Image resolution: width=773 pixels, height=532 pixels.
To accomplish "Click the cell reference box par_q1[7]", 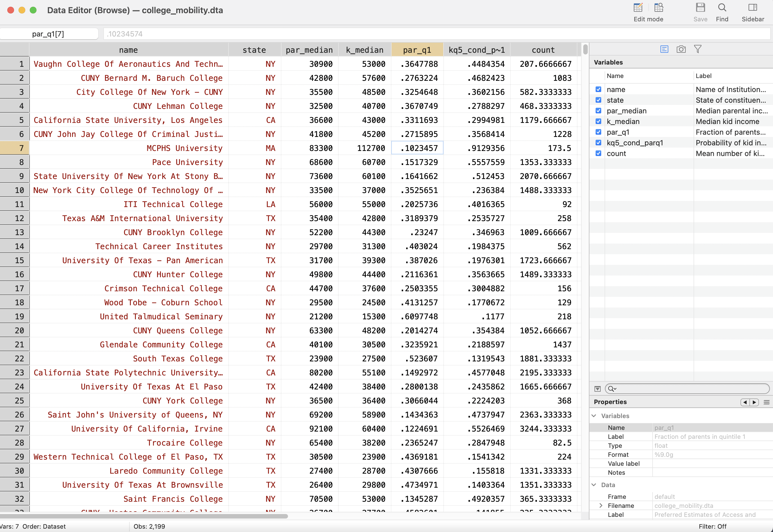I will 49,34.
